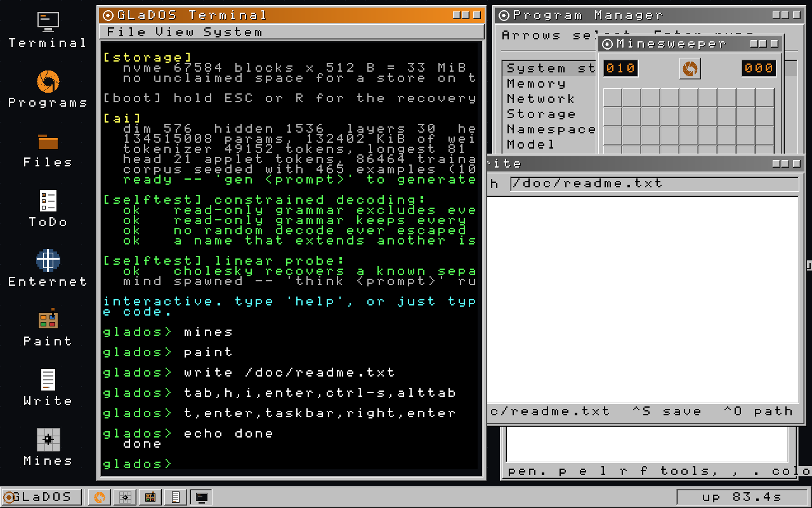Screen dimensions: 812x508
Task: Click inside the Write document text area
Action: (643, 299)
